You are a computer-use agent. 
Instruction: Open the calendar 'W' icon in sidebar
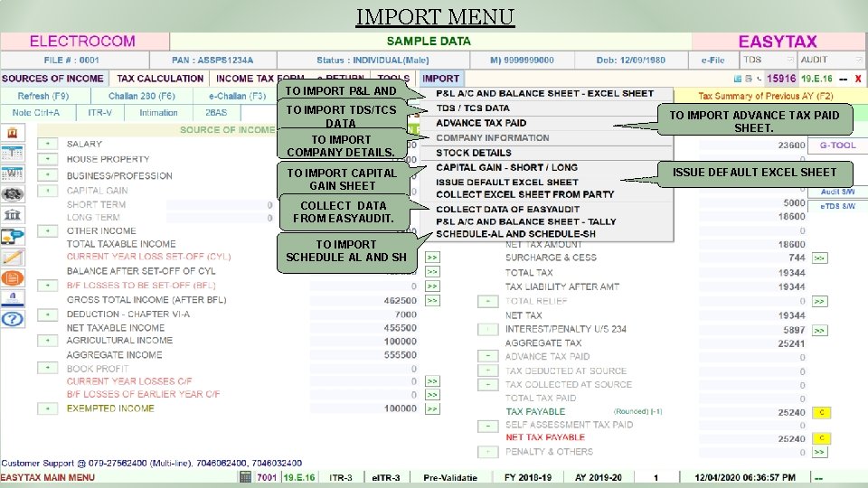pos(12,174)
